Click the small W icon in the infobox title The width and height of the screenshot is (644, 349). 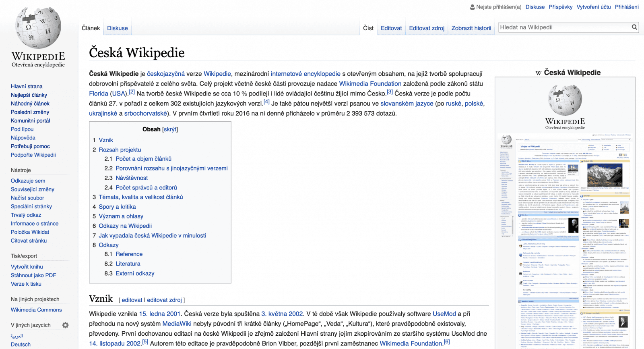pos(539,73)
